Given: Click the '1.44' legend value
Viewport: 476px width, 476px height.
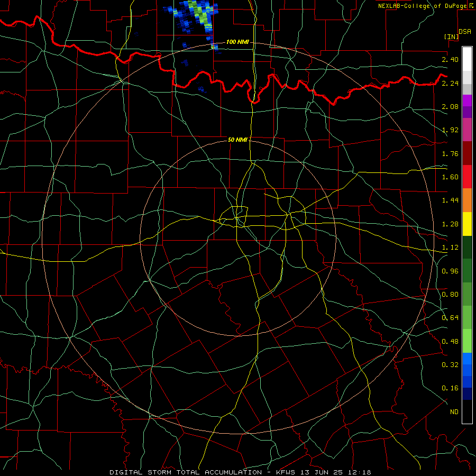Looking at the screenshot, I should [450, 200].
